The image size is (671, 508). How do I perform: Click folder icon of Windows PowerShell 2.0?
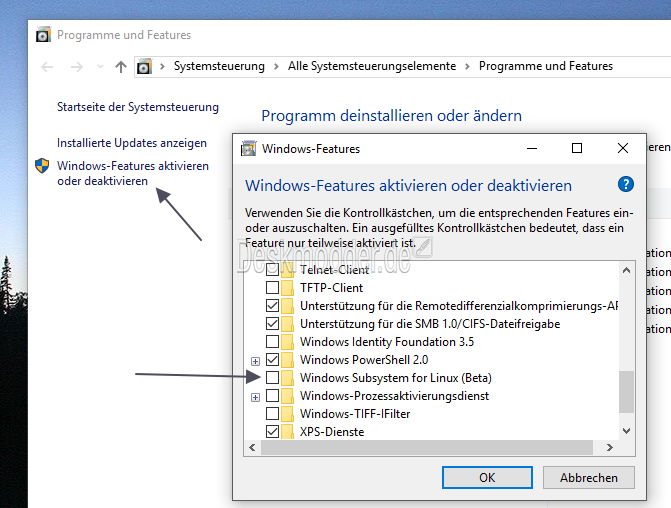click(x=288, y=359)
